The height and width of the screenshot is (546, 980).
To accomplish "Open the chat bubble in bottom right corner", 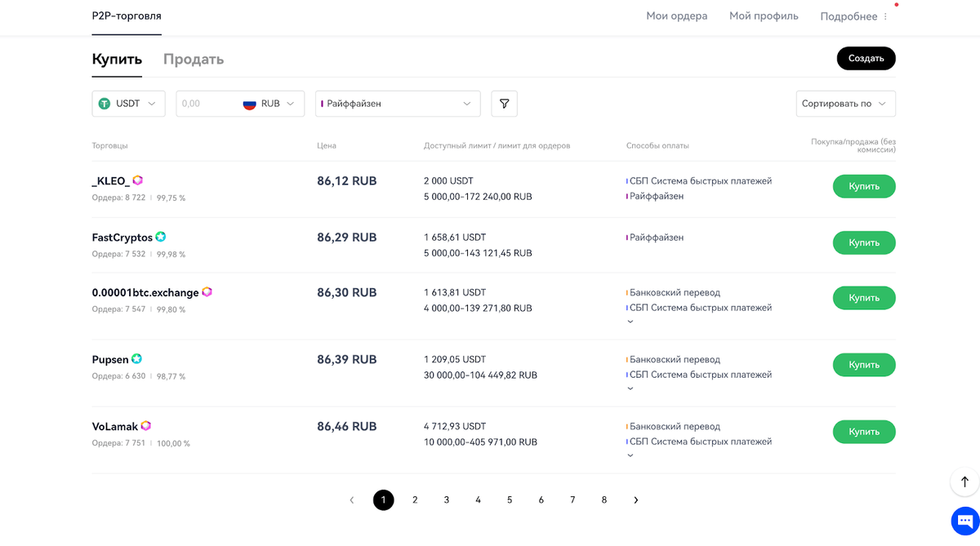I will 964,521.
